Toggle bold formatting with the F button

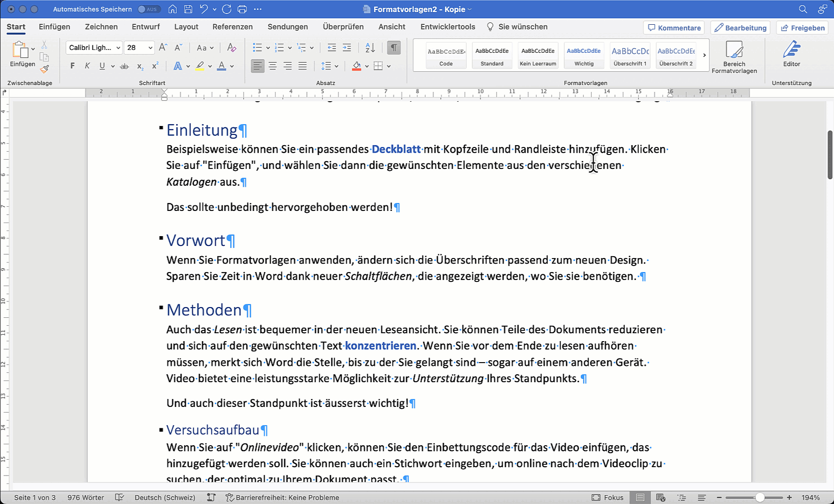click(72, 66)
